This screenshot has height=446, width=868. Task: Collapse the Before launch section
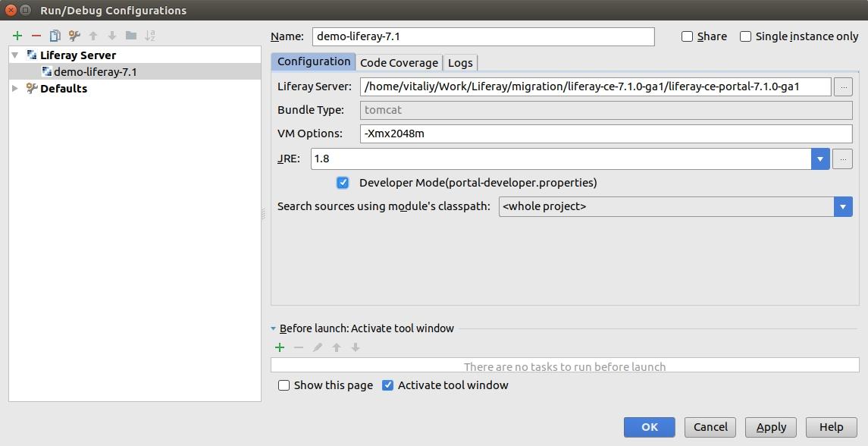tap(274, 328)
